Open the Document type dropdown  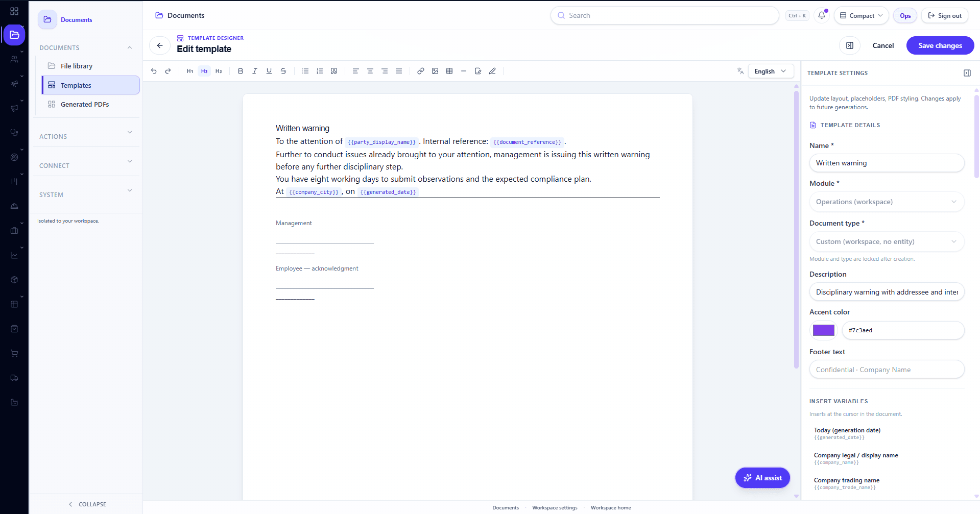pos(887,241)
